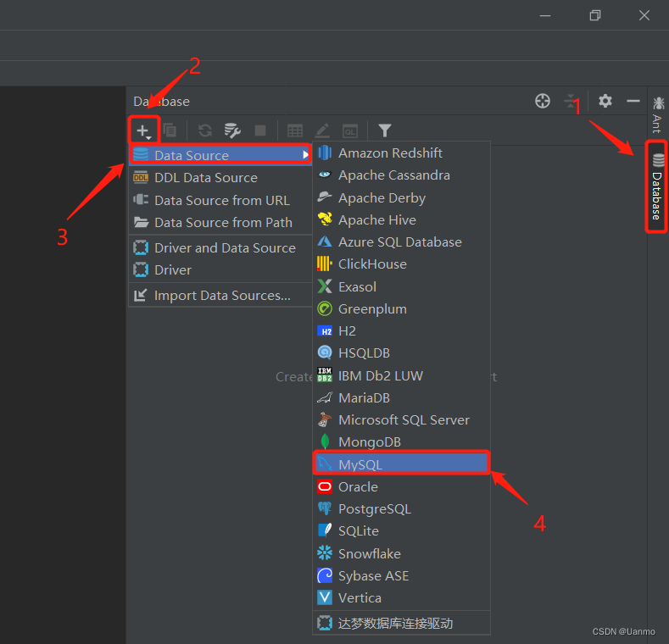This screenshot has width=669, height=644.
Task: Select ClickHouse data source
Action: pyautogui.click(x=402, y=264)
